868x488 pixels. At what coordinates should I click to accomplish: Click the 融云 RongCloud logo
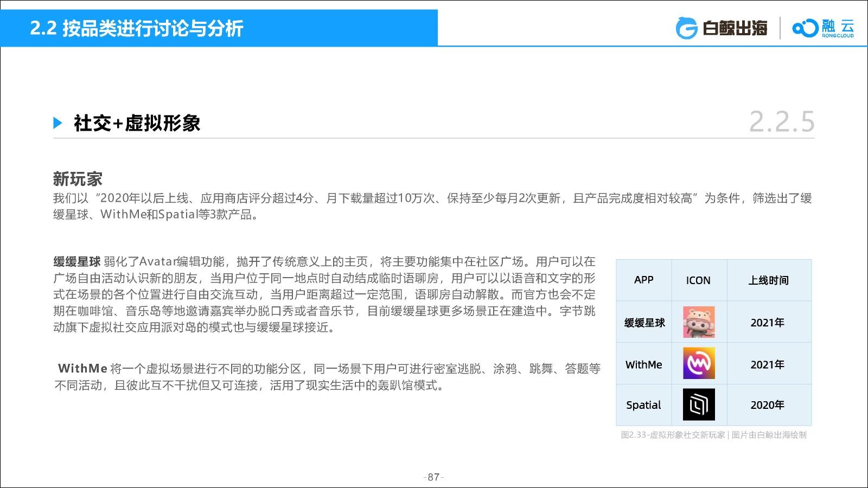pyautogui.click(x=823, y=28)
